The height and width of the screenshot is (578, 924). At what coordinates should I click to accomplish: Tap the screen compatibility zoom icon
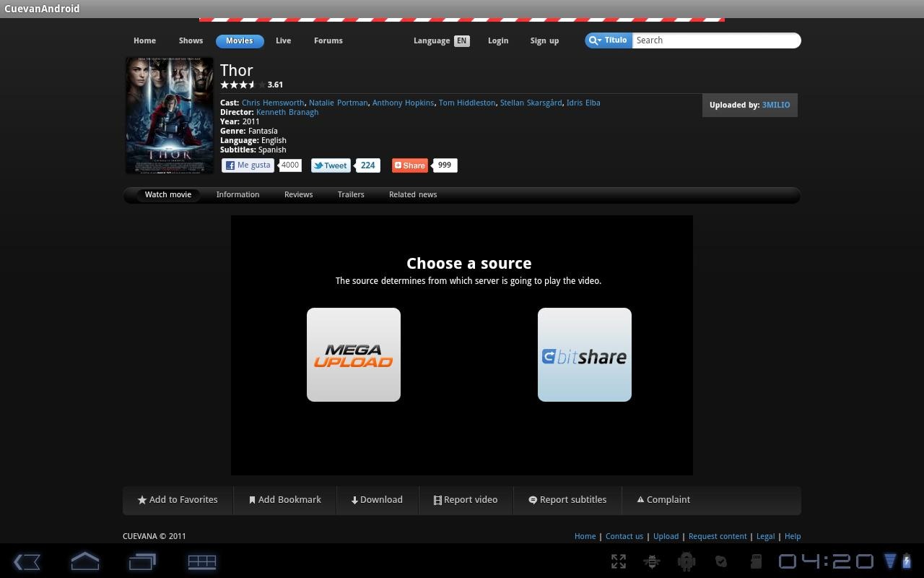pyautogui.click(x=619, y=561)
